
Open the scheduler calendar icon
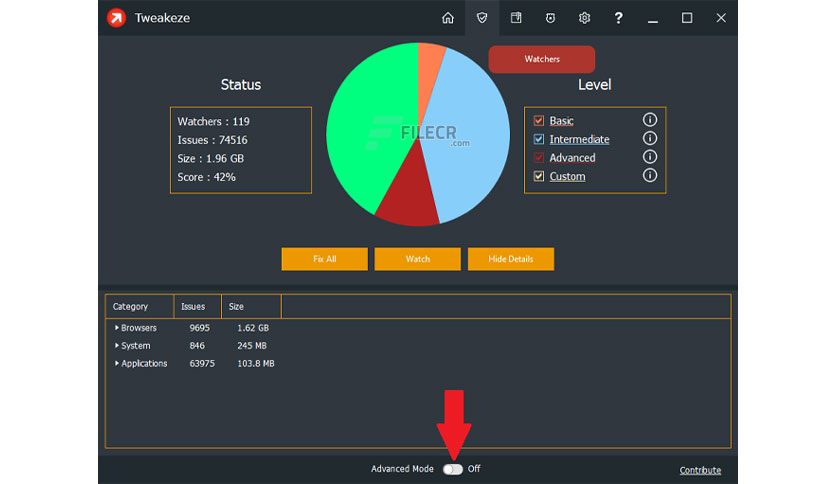pos(516,18)
